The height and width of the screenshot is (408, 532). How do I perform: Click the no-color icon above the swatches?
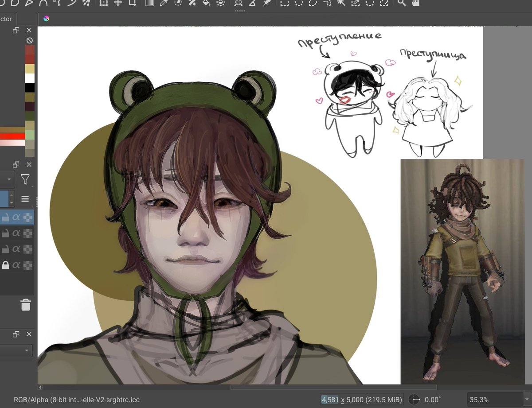point(29,40)
